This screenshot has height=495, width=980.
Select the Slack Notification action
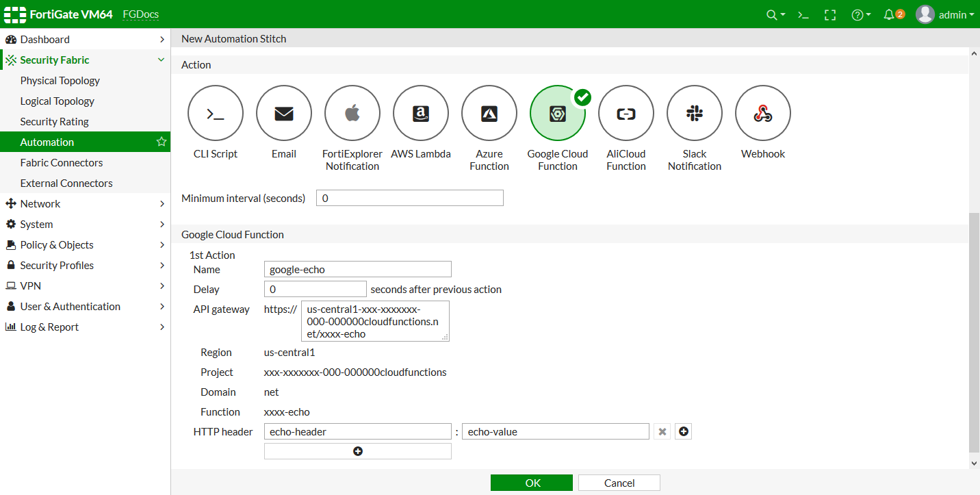click(x=695, y=114)
